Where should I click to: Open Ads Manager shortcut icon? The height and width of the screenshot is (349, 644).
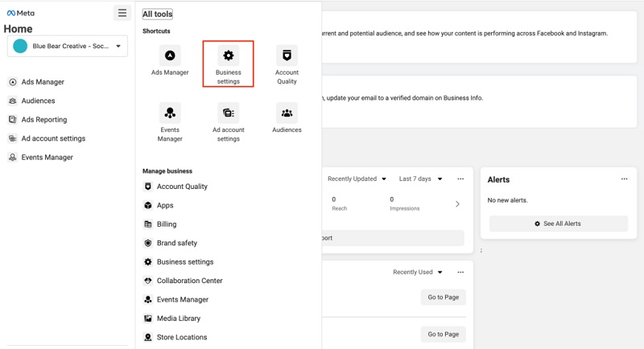(x=170, y=55)
